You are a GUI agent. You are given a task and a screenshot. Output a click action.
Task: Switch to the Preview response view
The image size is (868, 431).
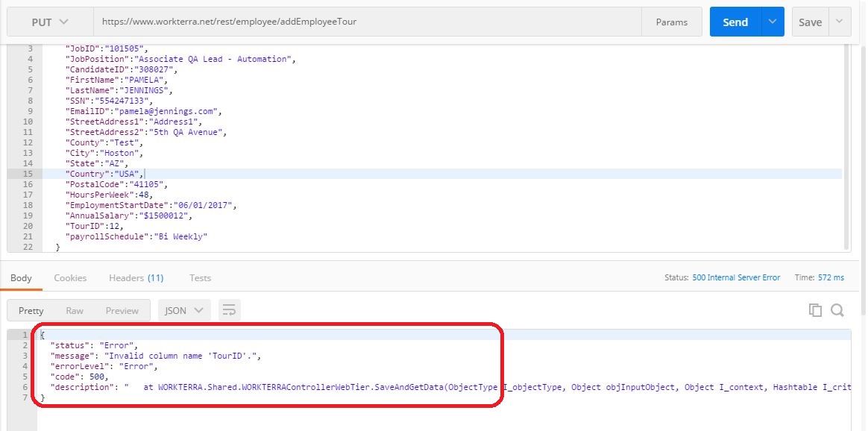tap(122, 310)
